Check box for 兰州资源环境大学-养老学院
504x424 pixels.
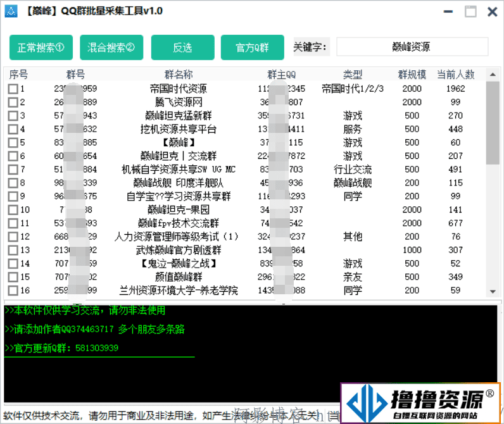click(x=13, y=290)
